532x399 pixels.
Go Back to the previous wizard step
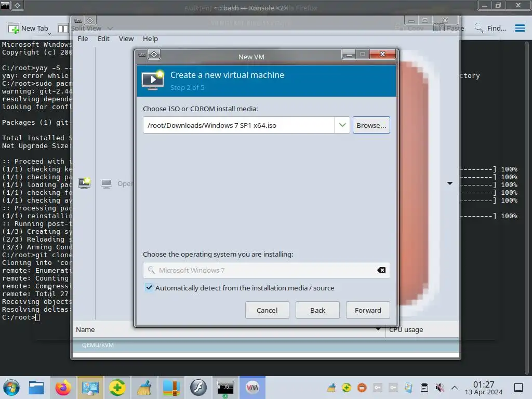pyautogui.click(x=317, y=310)
